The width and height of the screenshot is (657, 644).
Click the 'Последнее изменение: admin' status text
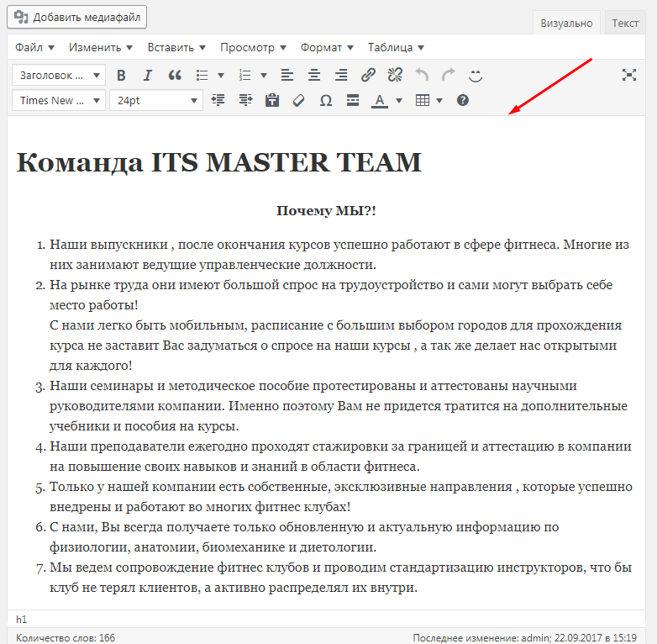(524, 638)
